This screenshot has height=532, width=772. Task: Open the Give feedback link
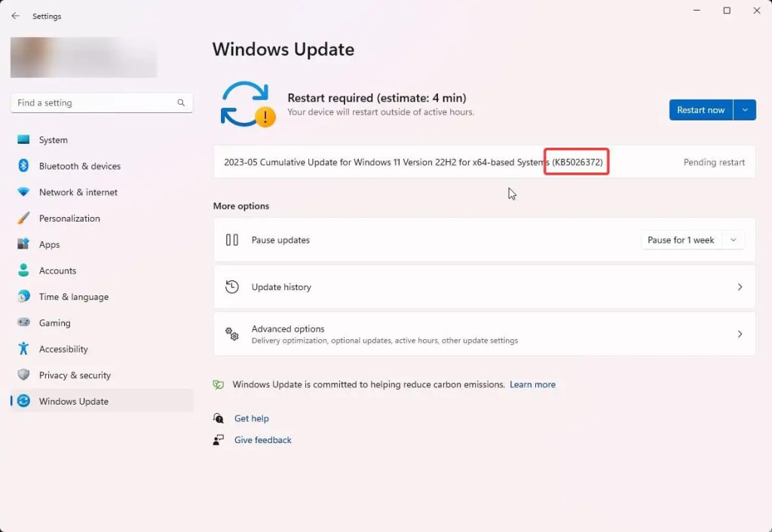pyautogui.click(x=262, y=440)
